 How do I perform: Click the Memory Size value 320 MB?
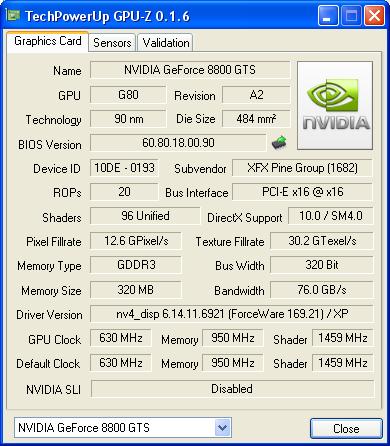136,290
